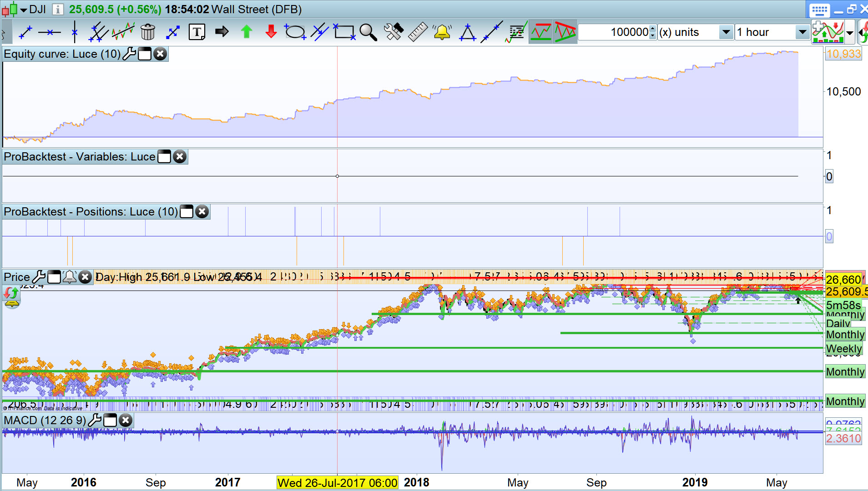Image resolution: width=868 pixels, height=491 pixels.
Task: Open the on-screen keyboard icon
Action: (x=820, y=10)
